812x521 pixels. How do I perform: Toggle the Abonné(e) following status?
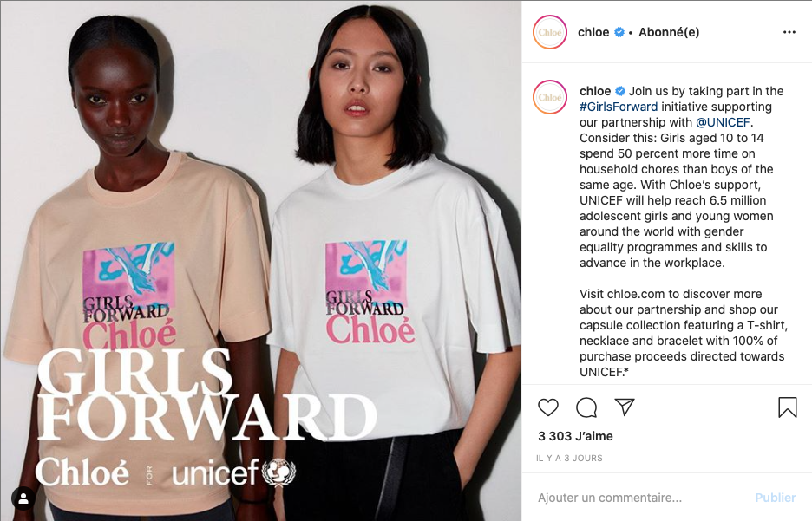[669, 32]
